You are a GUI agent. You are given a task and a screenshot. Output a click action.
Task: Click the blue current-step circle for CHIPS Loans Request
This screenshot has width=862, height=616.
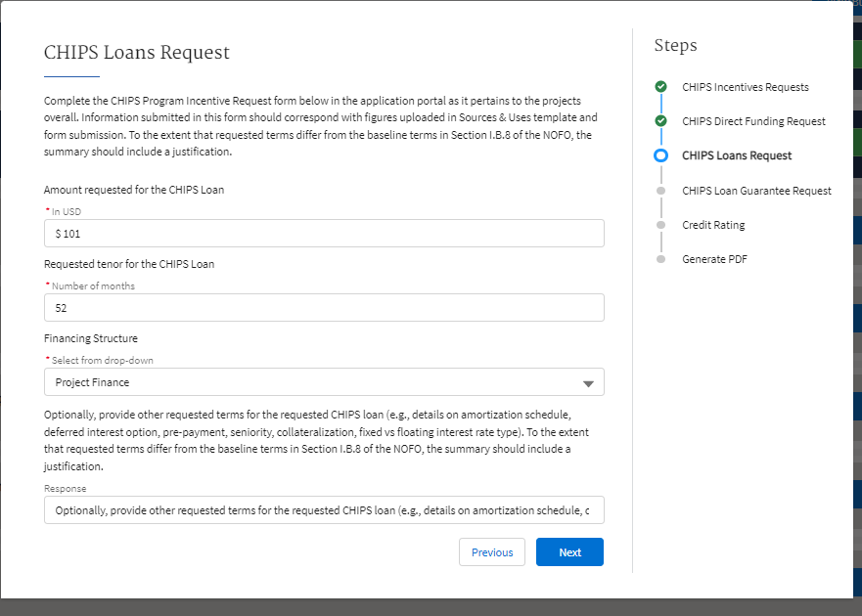pos(661,155)
